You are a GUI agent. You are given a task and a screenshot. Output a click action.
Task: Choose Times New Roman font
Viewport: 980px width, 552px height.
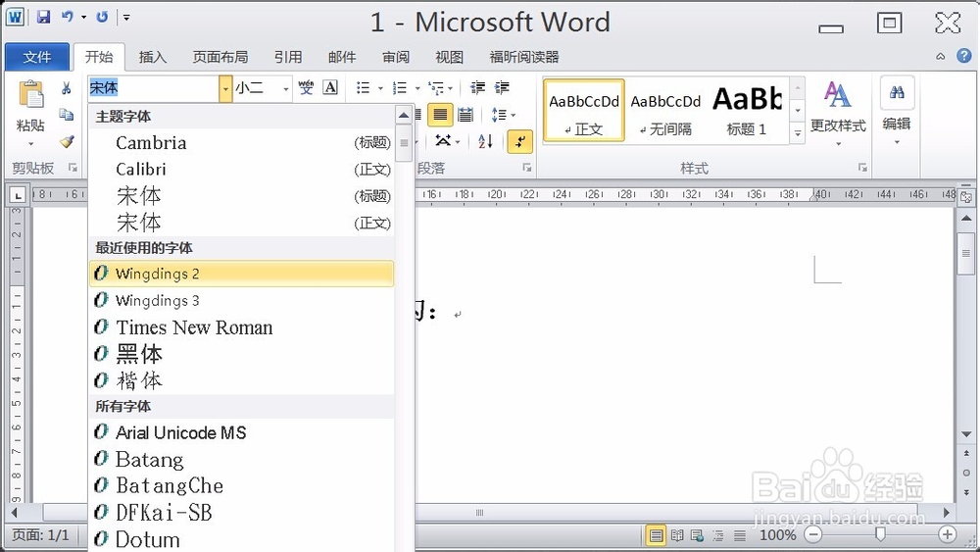click(x=241, y=327)
